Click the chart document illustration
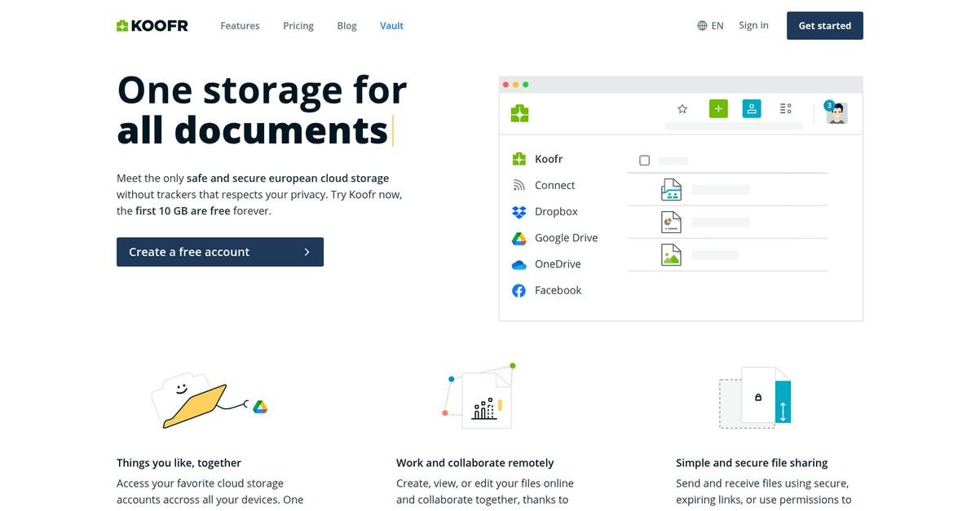980x511 pixels. point(486,400)
